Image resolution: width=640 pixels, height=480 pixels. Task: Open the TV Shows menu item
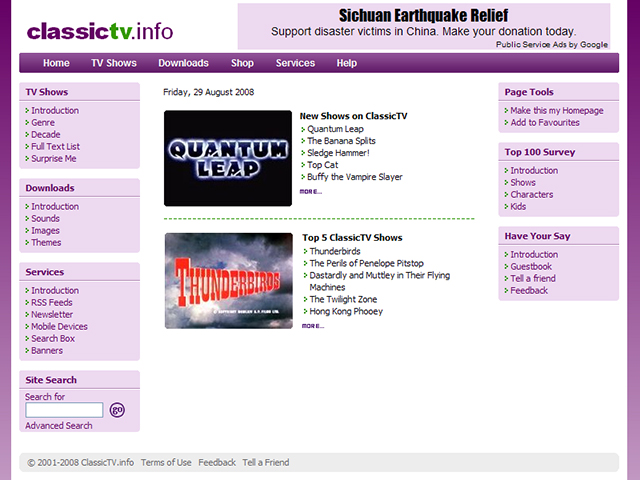(114, 63)
